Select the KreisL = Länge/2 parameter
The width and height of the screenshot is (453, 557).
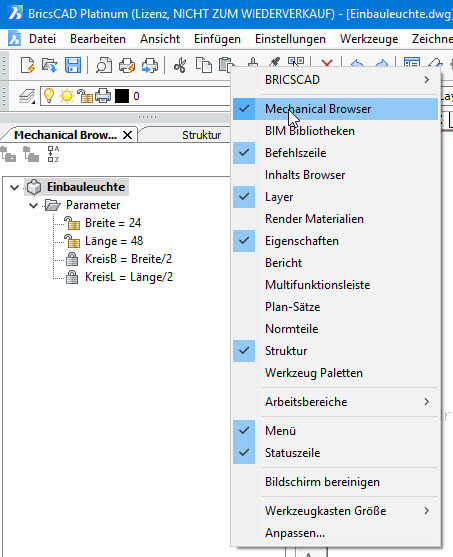[129, 277]
